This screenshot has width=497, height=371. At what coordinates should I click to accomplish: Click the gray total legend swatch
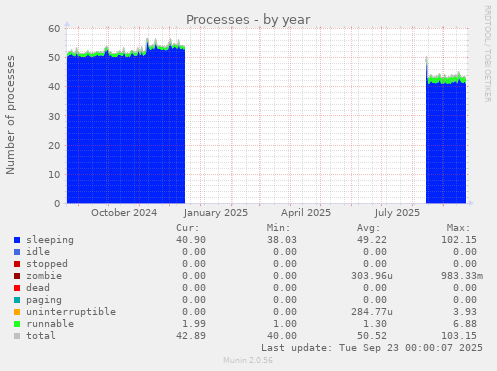17,336
